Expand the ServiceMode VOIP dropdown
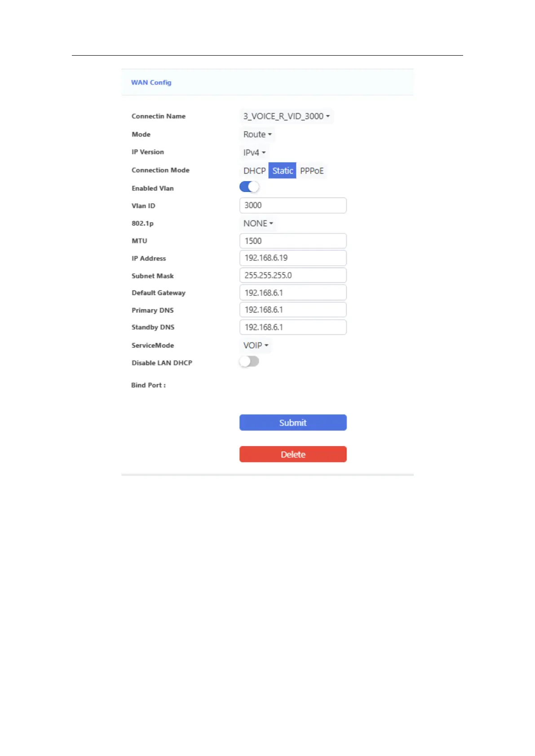Viewport: 535px width, 756px height. [x=256, y=345]
